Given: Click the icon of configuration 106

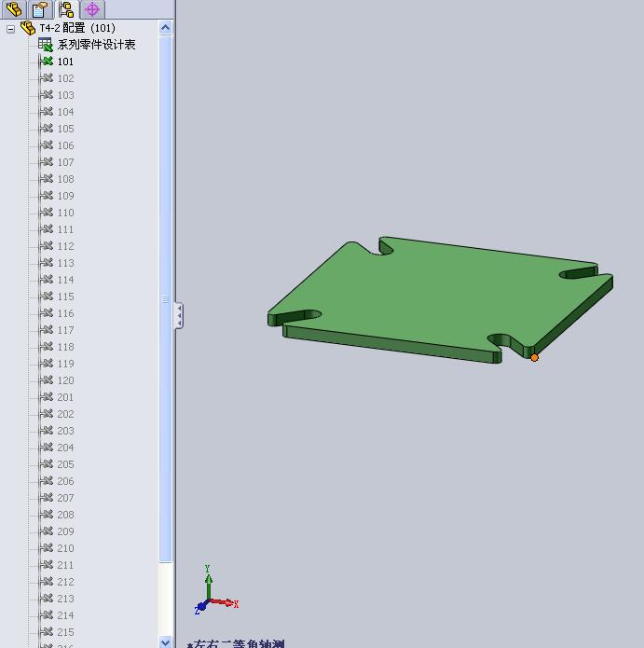Looking at the screenshot, I should tap(47, 145).
